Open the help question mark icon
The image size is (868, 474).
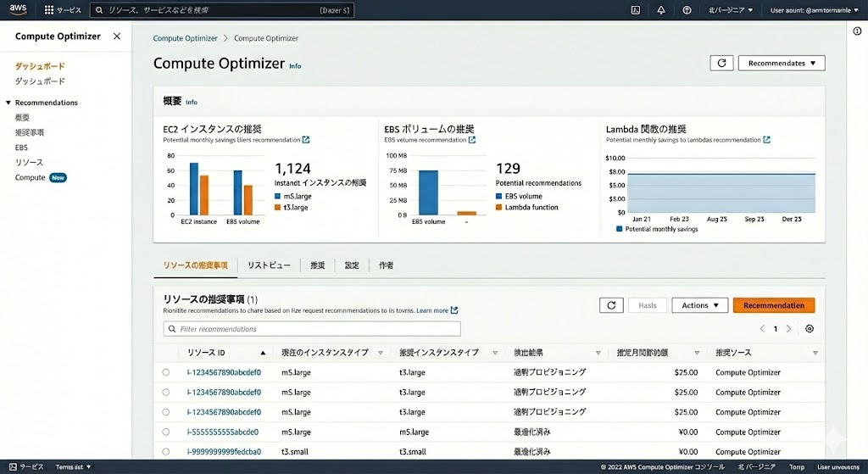point(687,10)
